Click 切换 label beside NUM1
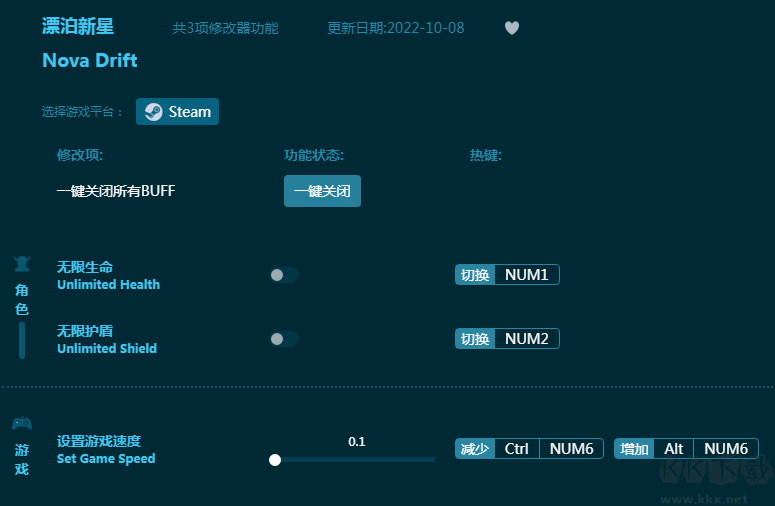This screenshot has width=775, height=506. 475,275
